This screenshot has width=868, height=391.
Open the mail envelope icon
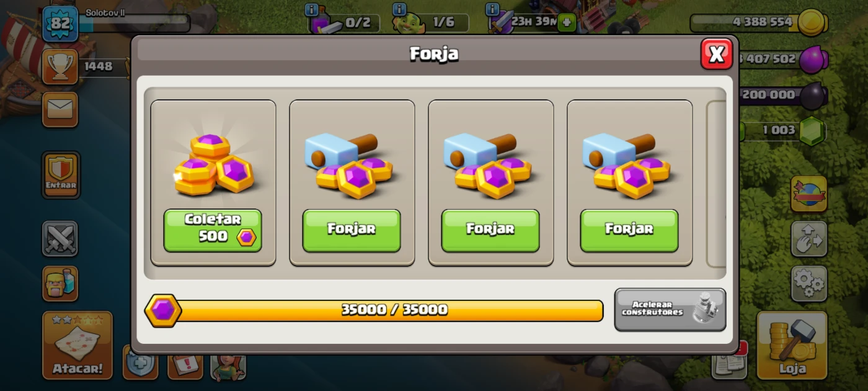60,110
